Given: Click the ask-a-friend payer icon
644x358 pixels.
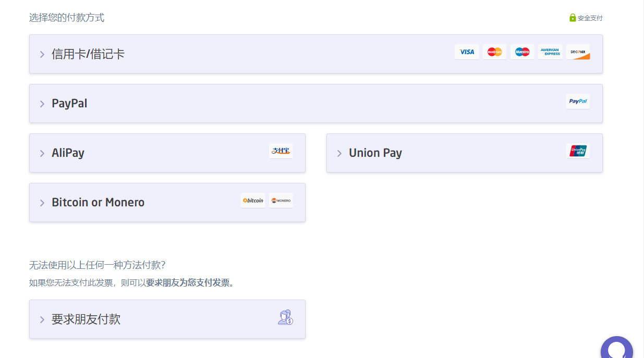Looking at the screenshot, I should 285,317.
